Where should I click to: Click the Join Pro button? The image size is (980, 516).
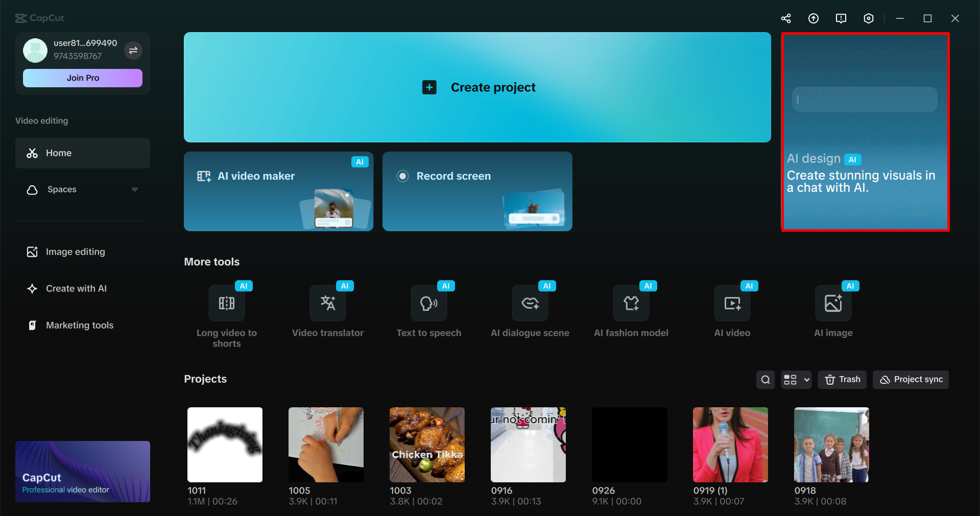[x=83, y=78]
